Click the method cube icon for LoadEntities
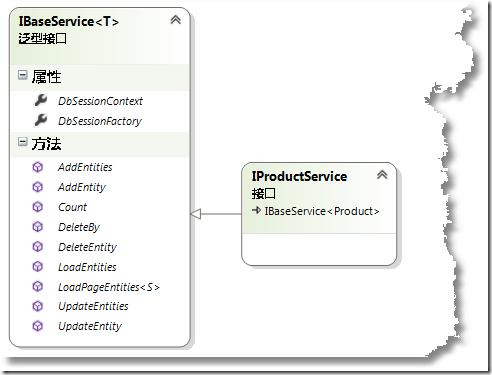This screenshot has height=375, width=492. (x=38, y=267)
